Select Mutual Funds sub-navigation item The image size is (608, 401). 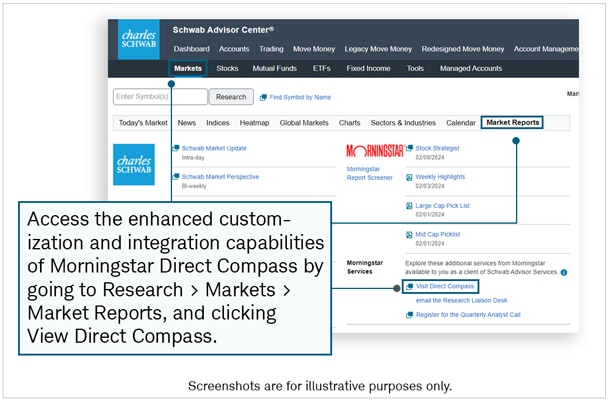[x=275, y=68]
